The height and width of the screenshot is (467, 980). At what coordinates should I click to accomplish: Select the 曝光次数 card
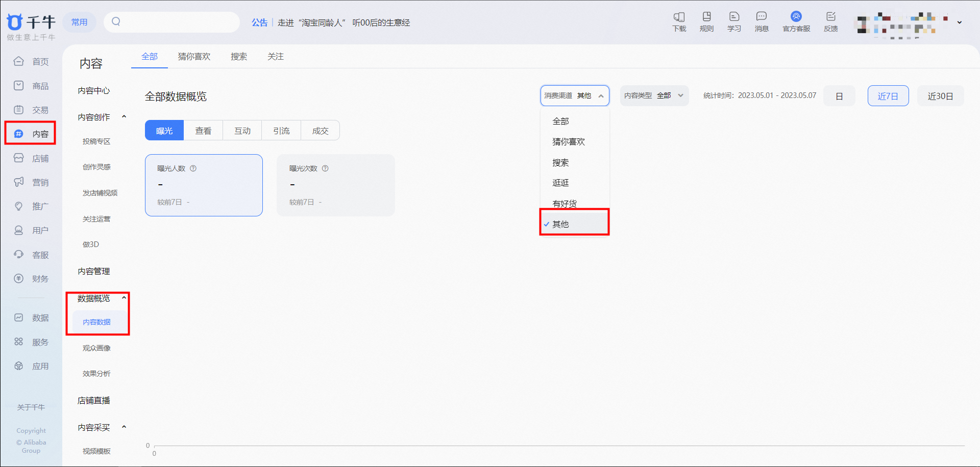pyautogui.click(x=335, y=185)
